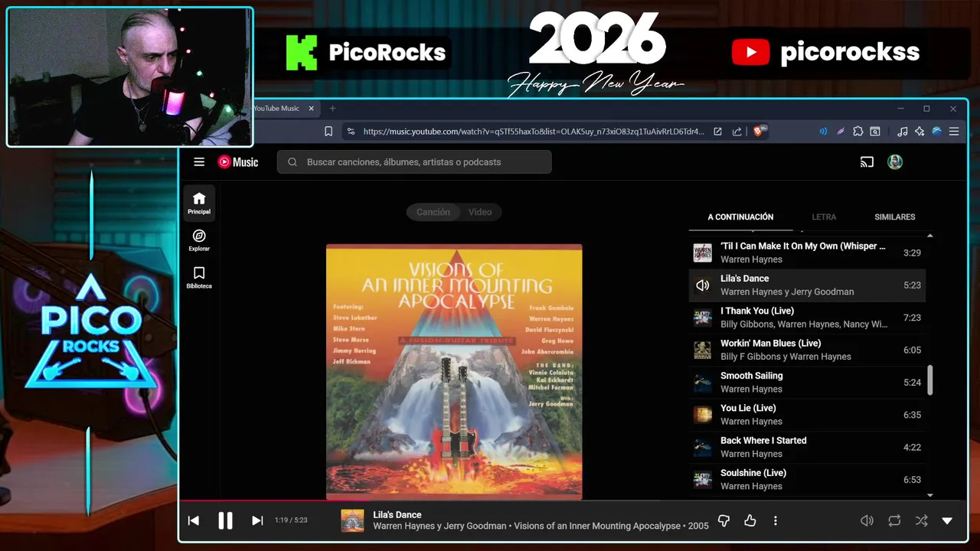Click the queue scrollbar thumb
This screenshot has height=551, width=980.
pyautogui.click(x=930, y=380)
